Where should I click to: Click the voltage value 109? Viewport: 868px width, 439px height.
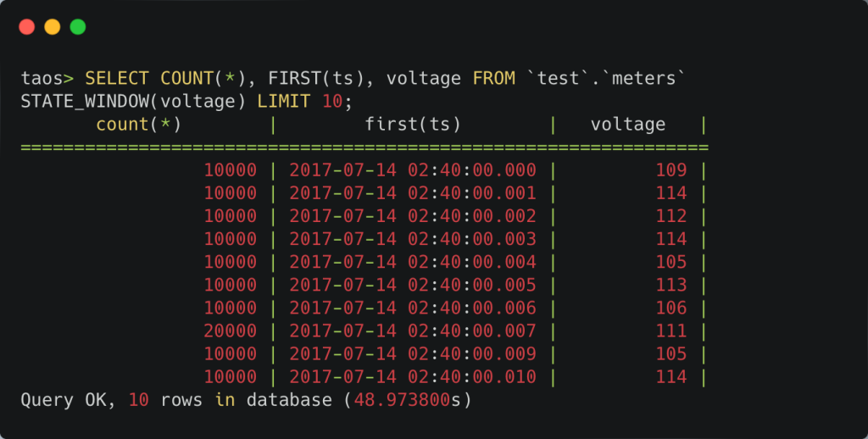pos(671,170)
